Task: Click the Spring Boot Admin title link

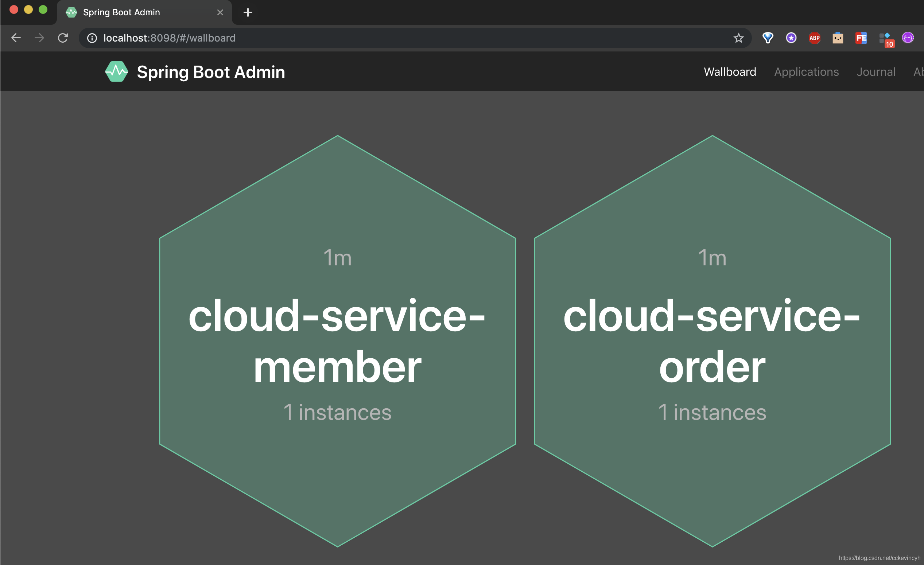Action: click(211, 72)
